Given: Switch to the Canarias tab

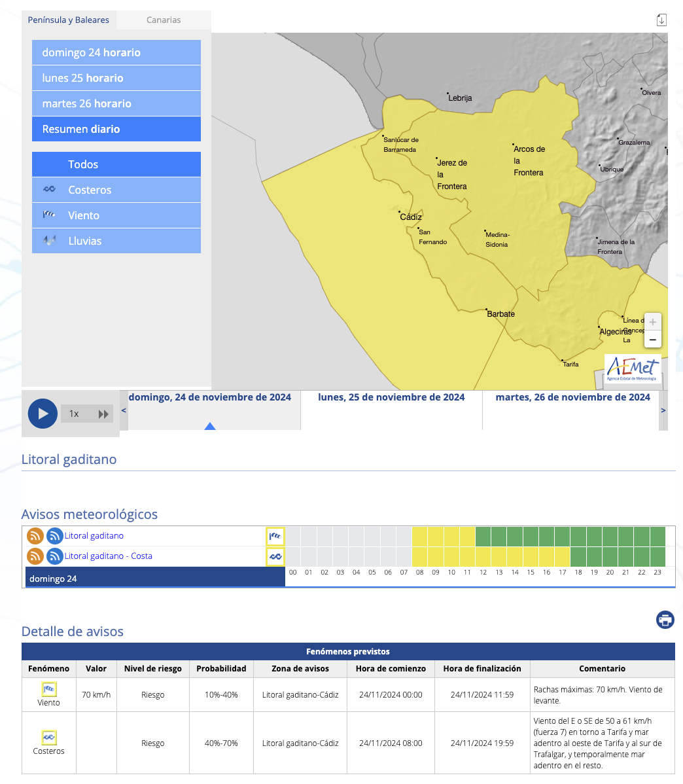Looking at the screenshot, I should 164,20.
